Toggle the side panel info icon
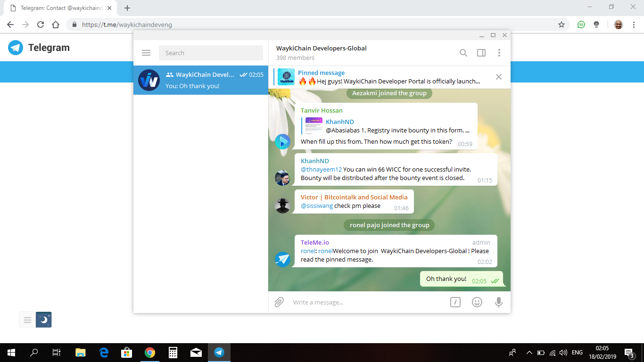644x362 pixels. (x=481, y=53)
